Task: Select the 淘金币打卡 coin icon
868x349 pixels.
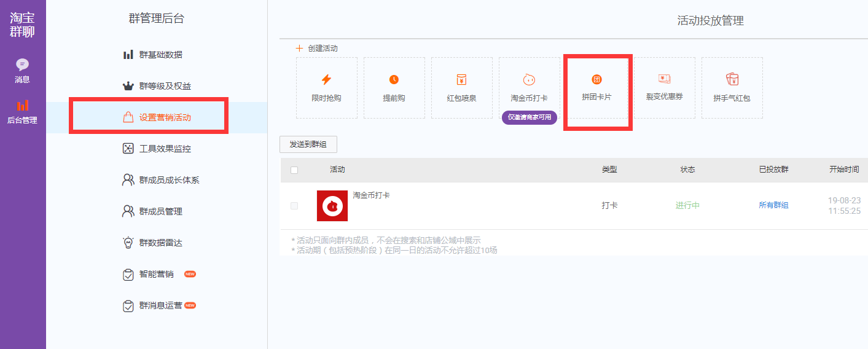Action: click(x=529, y=79)
